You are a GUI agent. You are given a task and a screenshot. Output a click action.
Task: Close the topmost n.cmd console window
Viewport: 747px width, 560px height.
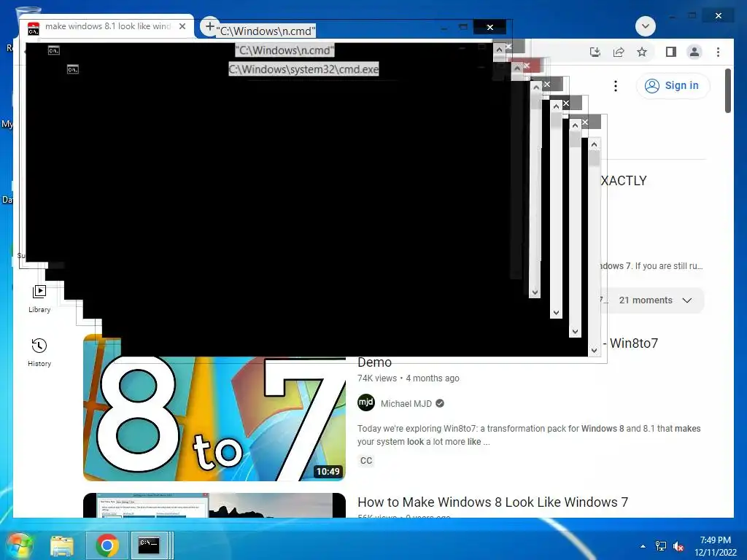coord(490,27)
